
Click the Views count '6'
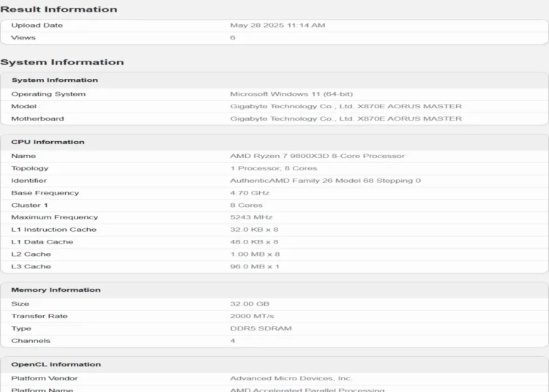233,37
